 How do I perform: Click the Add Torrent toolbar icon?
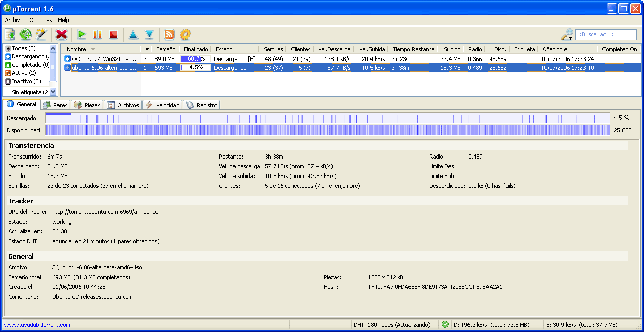10,34
